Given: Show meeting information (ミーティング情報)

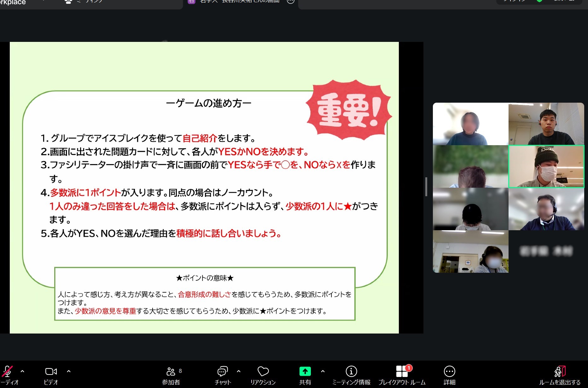Looking at the screenshot, I should click(x=351, y=372).
